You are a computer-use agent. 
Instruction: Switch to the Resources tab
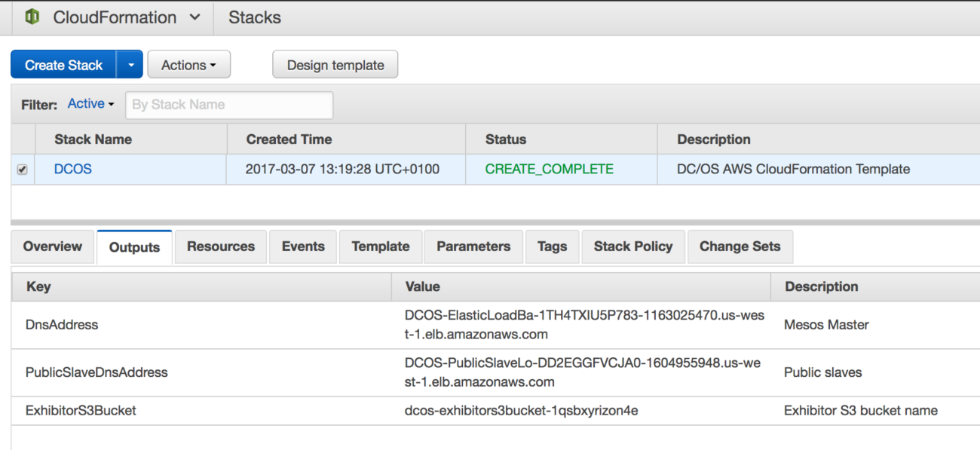221,246
